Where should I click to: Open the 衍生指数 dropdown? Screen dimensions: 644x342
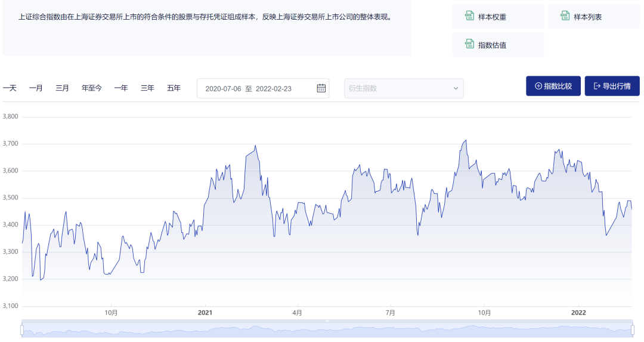tap(404, 88)
